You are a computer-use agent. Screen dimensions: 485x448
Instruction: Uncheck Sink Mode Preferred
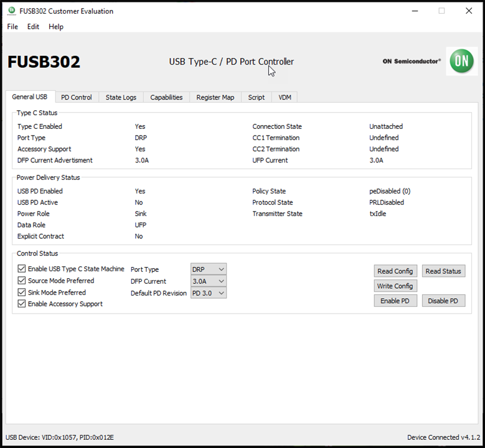pos(21,292)
